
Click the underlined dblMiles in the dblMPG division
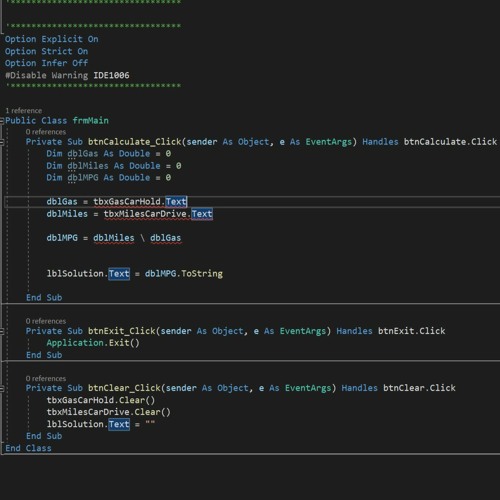114,238
